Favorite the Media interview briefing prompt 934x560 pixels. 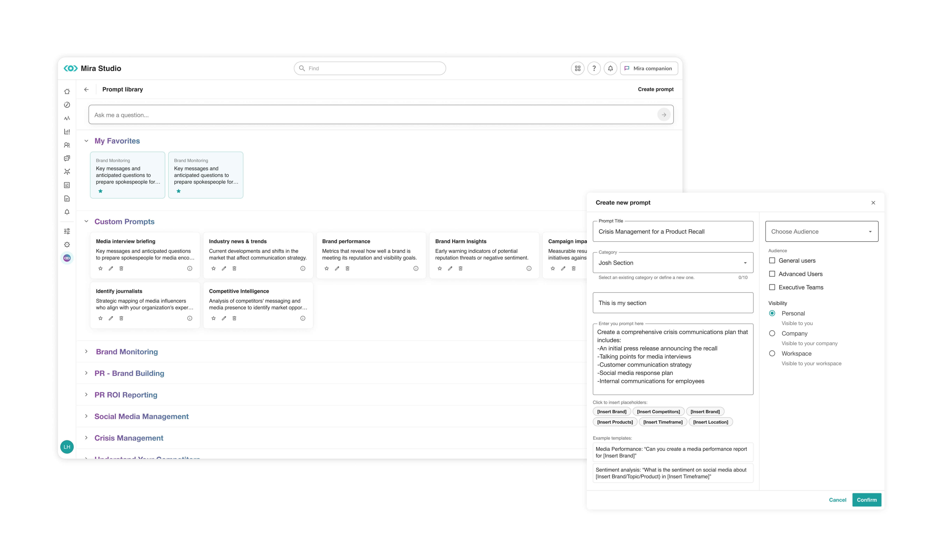[100, 268]
